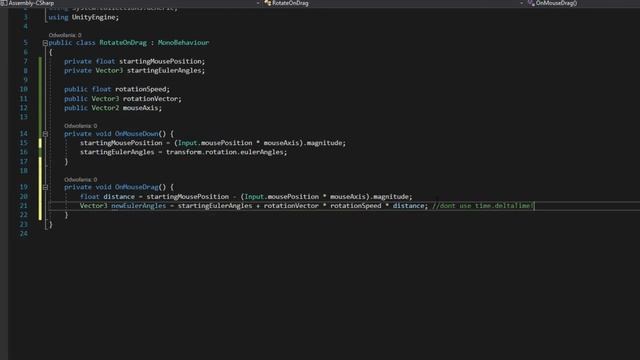Click "eulerAngles" after transform.rotation on line 16

coord(262,152)
